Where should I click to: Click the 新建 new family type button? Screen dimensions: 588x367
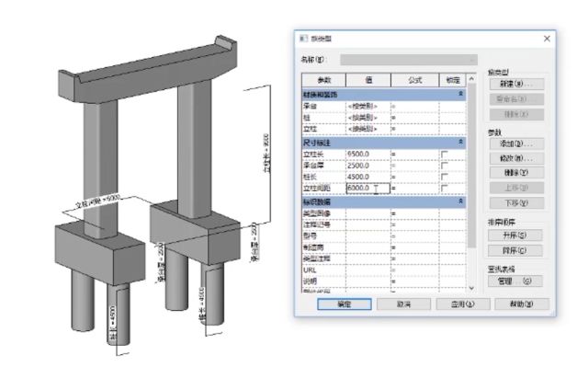516,84
